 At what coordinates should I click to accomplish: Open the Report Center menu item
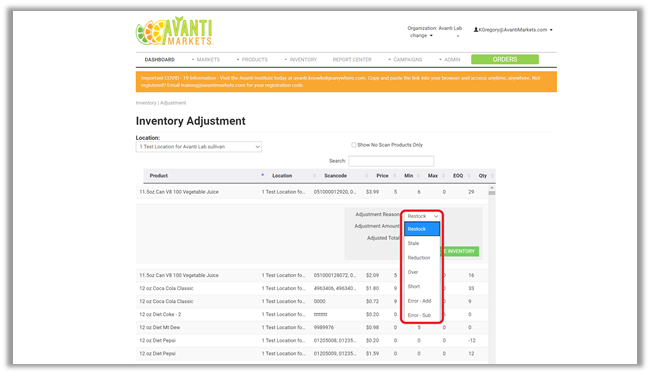click(x=352, y=60)
